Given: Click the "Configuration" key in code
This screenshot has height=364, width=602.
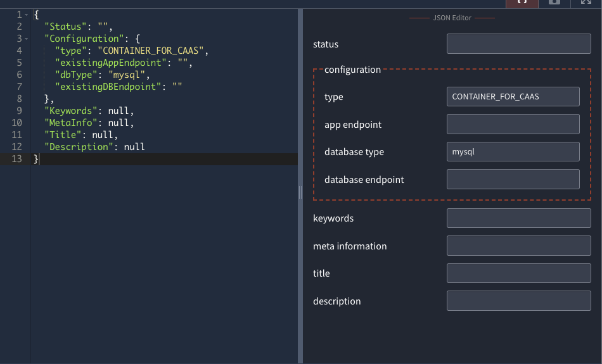Looking at the screenshot, I should tap(84, 39).
